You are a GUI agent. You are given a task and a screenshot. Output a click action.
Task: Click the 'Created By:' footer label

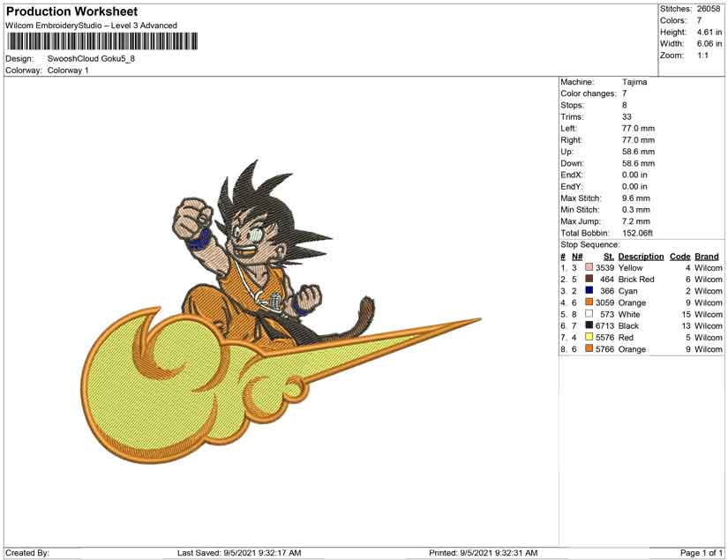(x=27, y=553)
